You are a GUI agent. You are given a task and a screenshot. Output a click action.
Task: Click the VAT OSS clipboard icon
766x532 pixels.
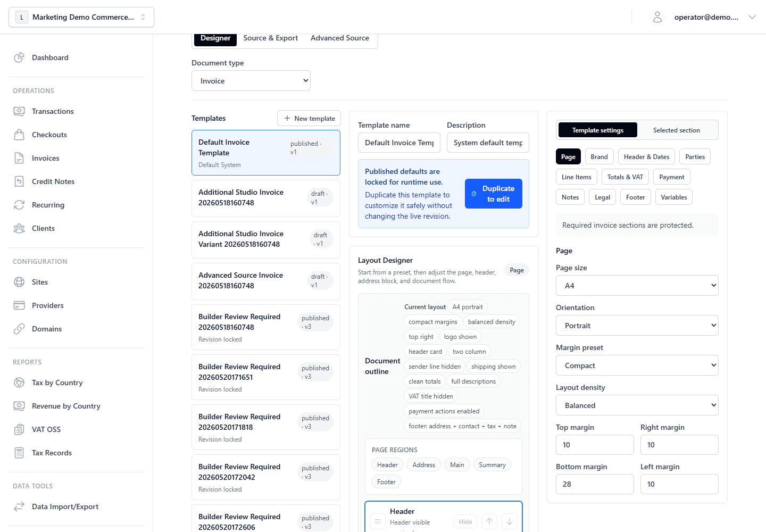coord(19,429)
